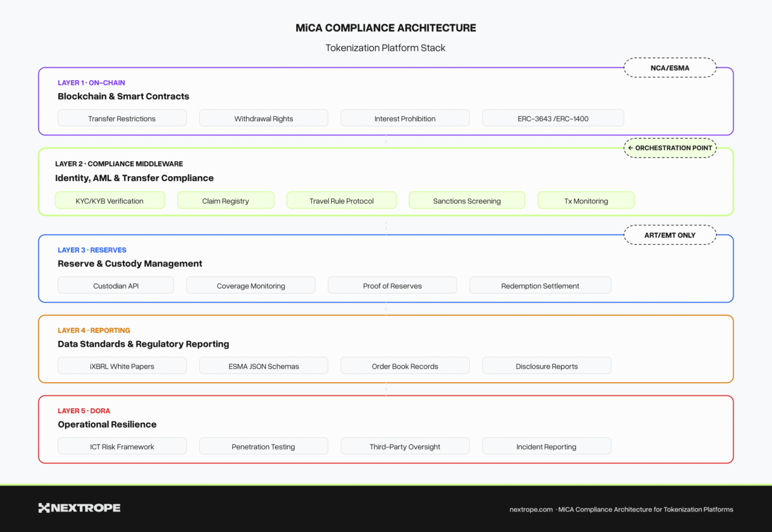Select the Travel Rule Protocol chip

(x=341, y=201)
